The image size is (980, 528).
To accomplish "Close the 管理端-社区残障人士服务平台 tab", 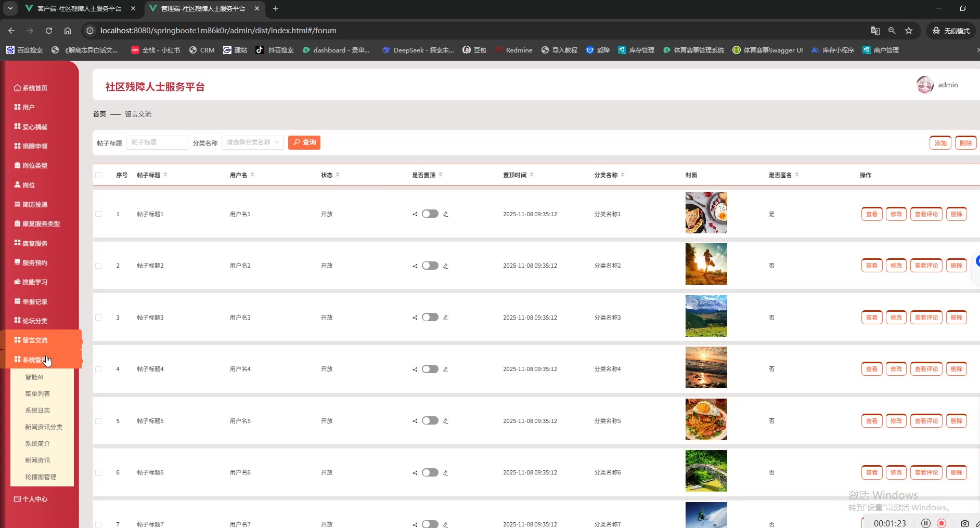I will (x=257, y=8).
